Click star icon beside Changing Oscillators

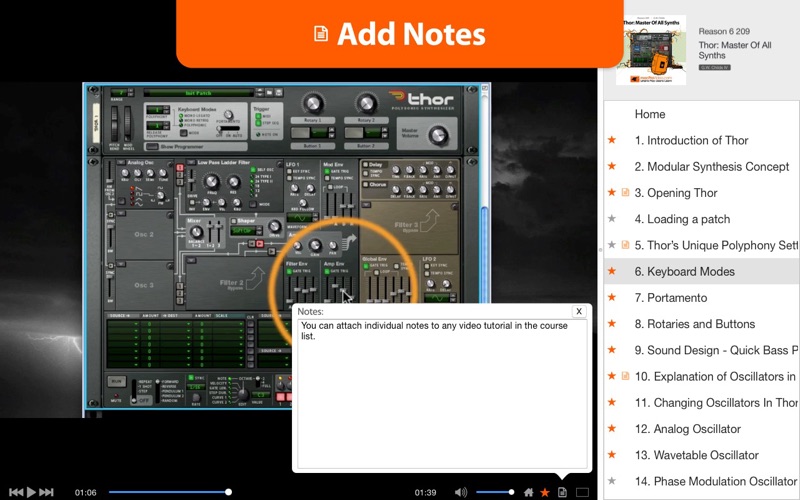[612, 403]
